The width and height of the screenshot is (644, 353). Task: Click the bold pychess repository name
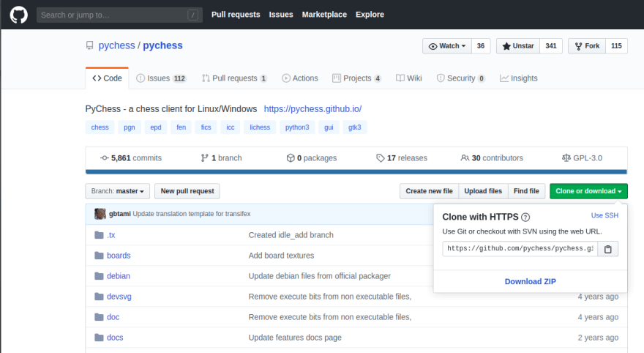coord(162,45)
